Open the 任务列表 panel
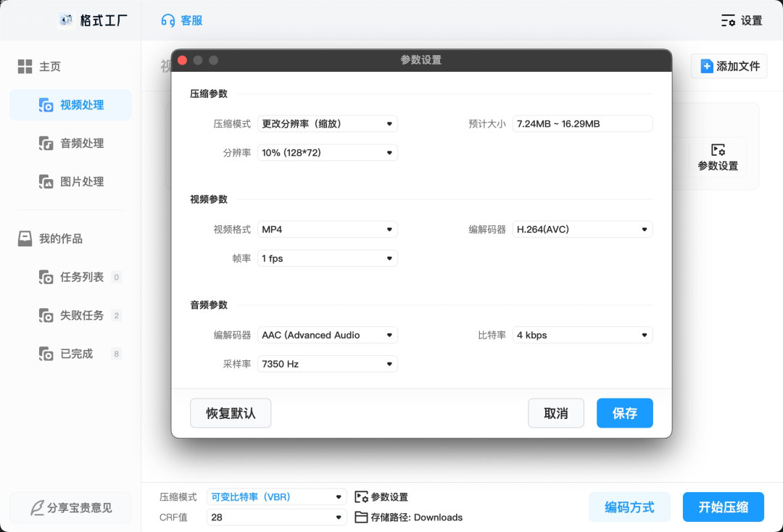This screenshot has height=532, width=783. [78, 277]
